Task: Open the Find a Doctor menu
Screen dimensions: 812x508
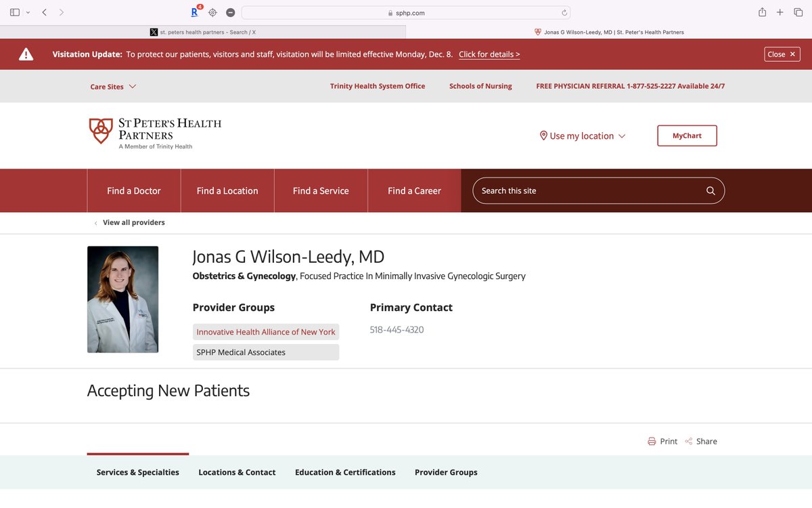Action: 134,191
